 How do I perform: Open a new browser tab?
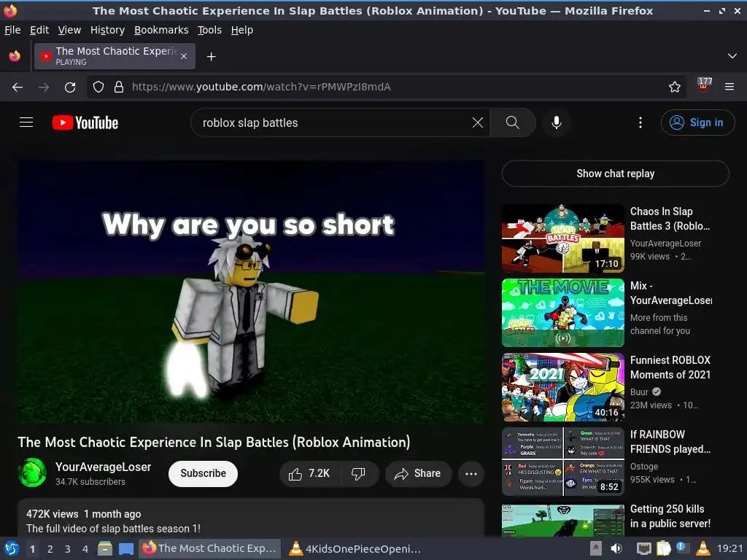211,57
